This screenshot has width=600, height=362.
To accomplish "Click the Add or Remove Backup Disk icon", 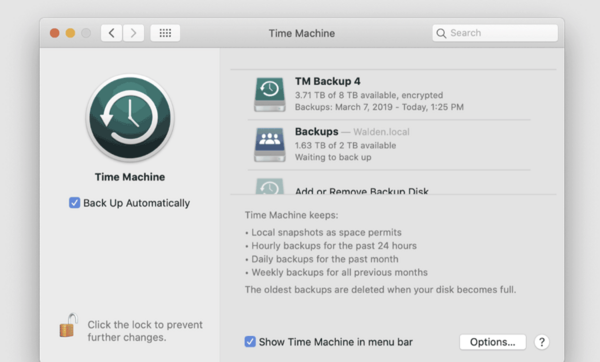I will [270, 186].
